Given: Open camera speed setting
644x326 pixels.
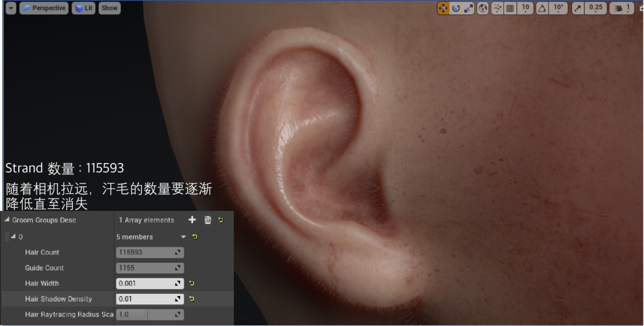Looking at the screenshot, I should tap(622, 8).
